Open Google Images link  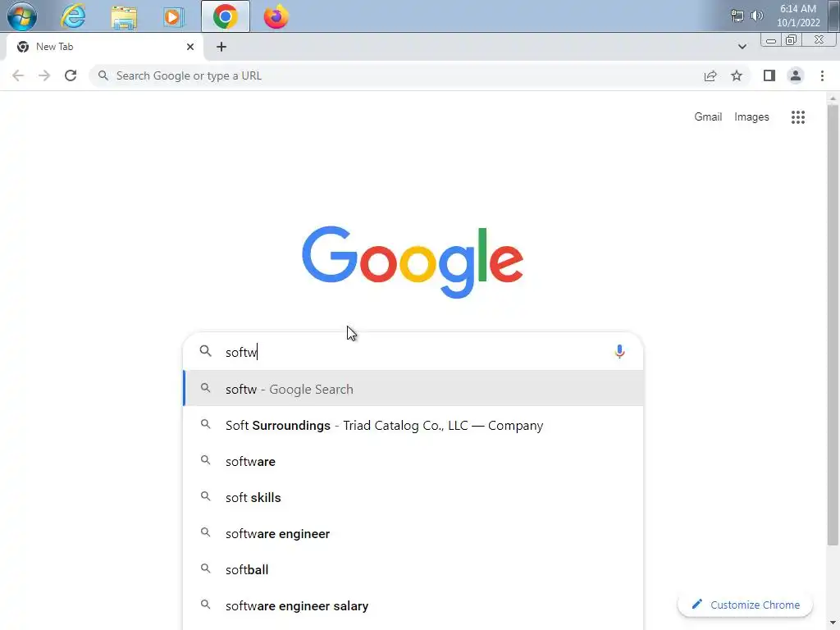(x=751, y=116)
